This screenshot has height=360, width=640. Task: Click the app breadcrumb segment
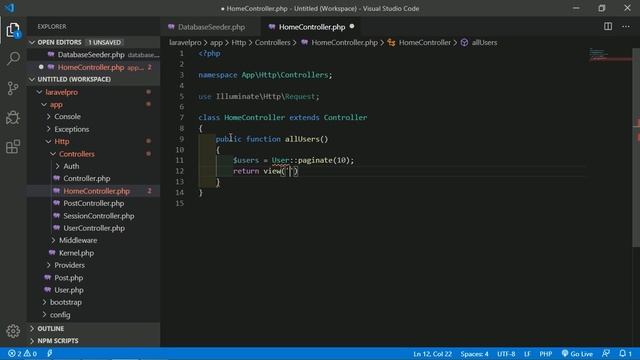(216, 42)
